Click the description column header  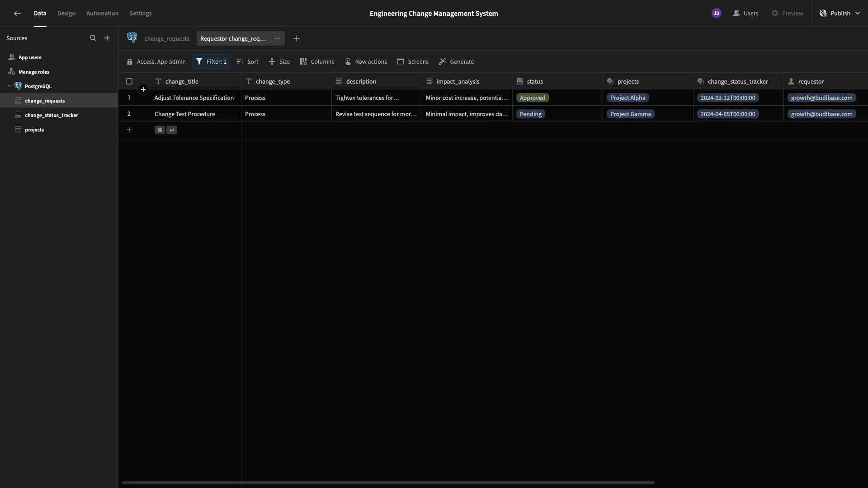[x=377, y=82]
